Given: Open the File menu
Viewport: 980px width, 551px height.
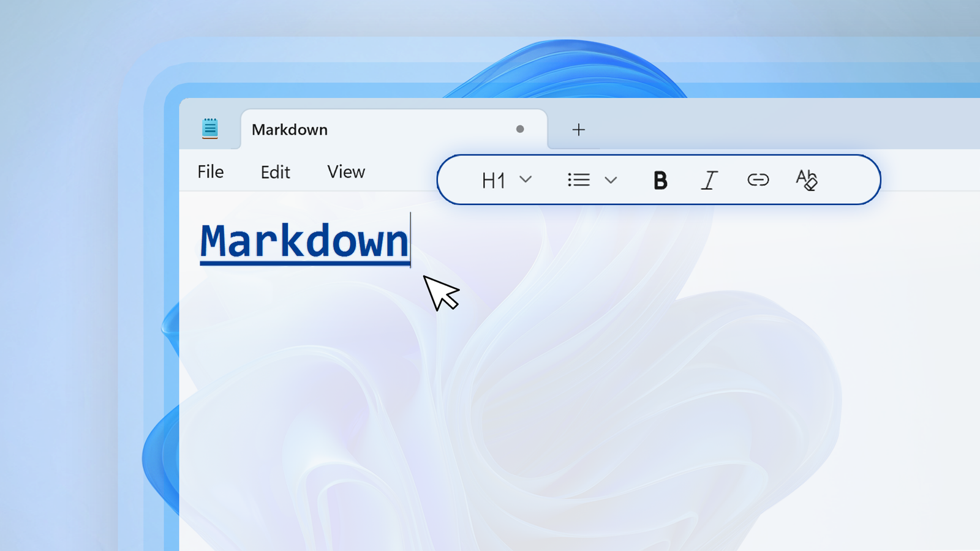Looking at the screenshot, I should [210, 172].
